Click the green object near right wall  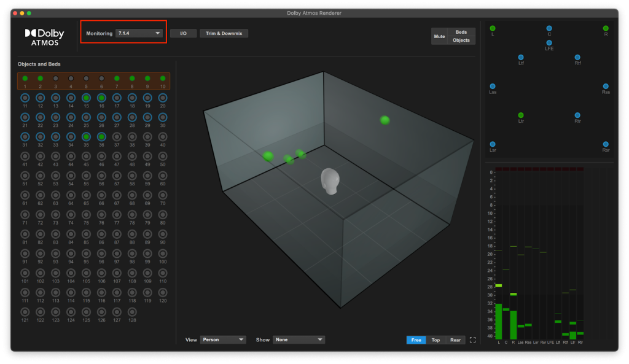385,120
